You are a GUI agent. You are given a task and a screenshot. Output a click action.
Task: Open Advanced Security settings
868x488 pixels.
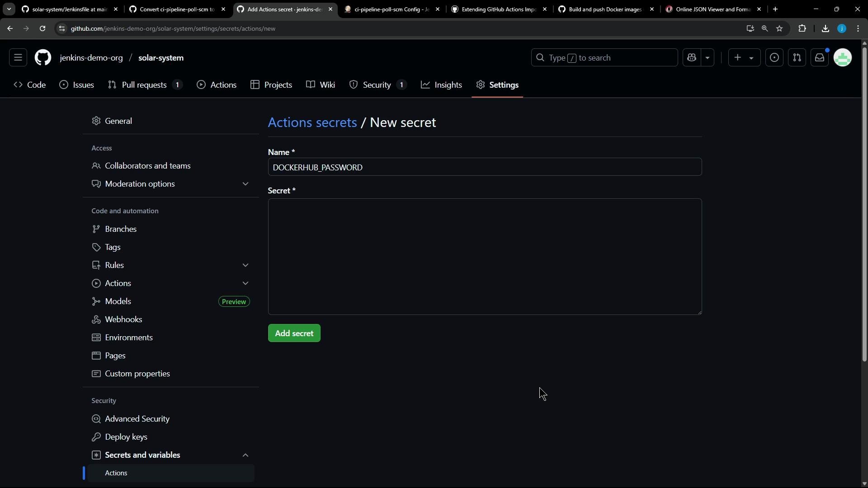[171, 419]
